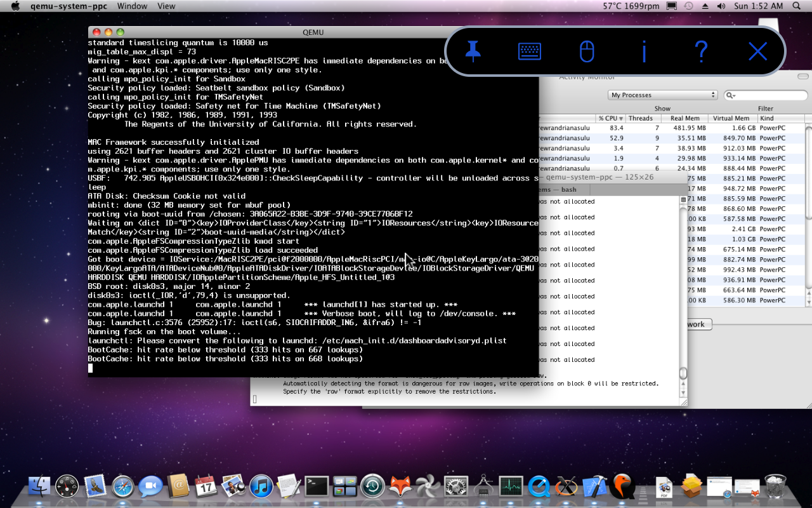Viewport: 812px width, 508px height.
Task: Launch iTunes from the Dock
Action: point(261,487)
